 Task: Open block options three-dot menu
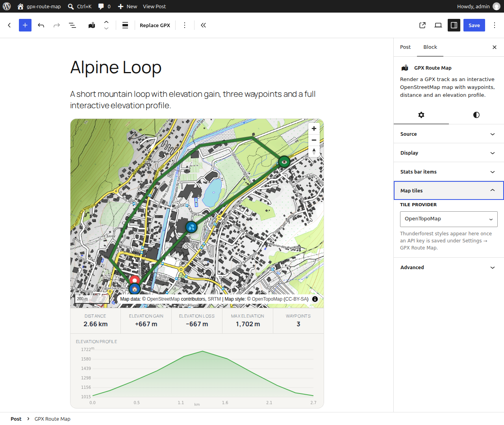click(185, 25)
